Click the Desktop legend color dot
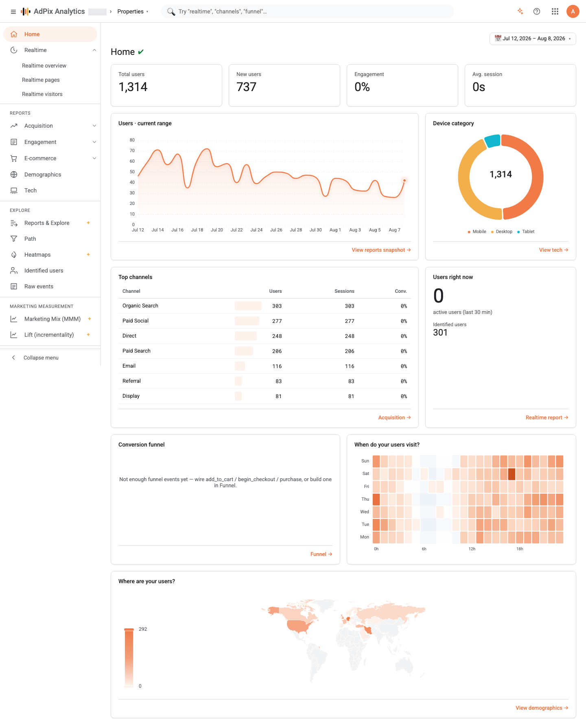 point(492,232)
